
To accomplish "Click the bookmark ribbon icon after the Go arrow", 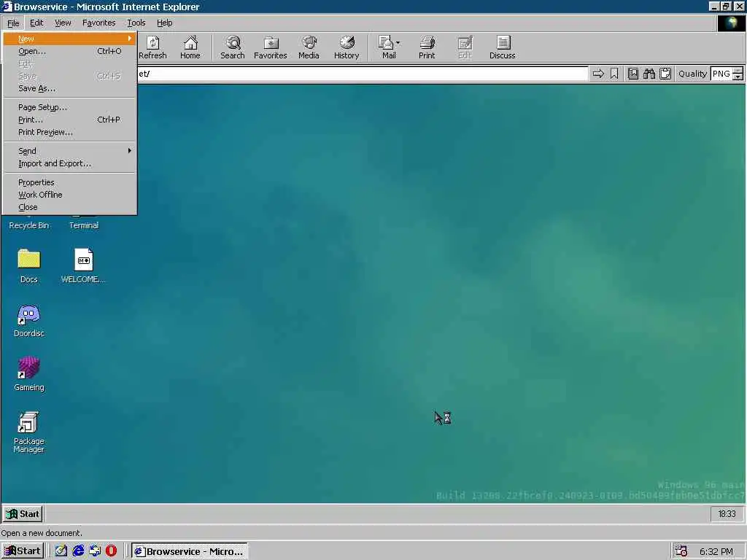I will point(614,74).
